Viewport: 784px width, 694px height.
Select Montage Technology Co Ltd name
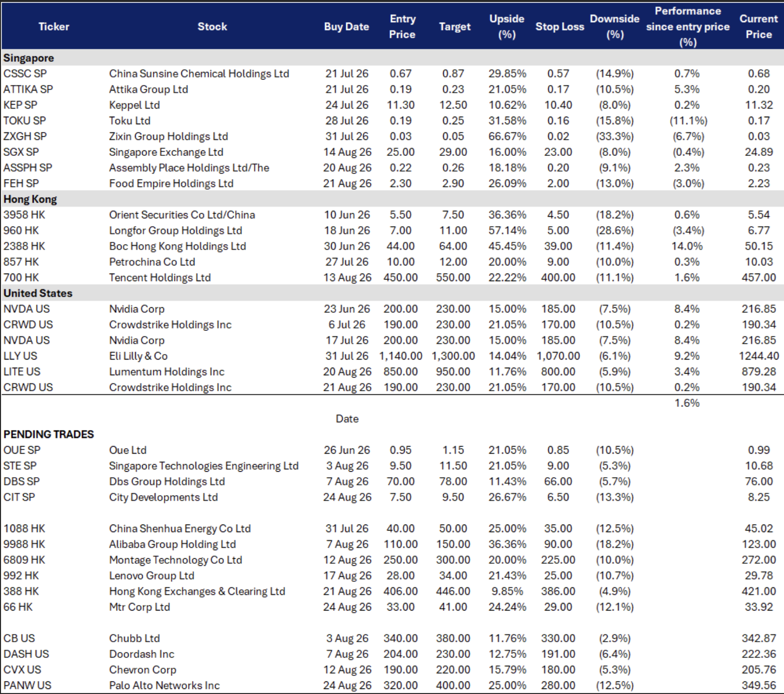(x=175, y=560)
